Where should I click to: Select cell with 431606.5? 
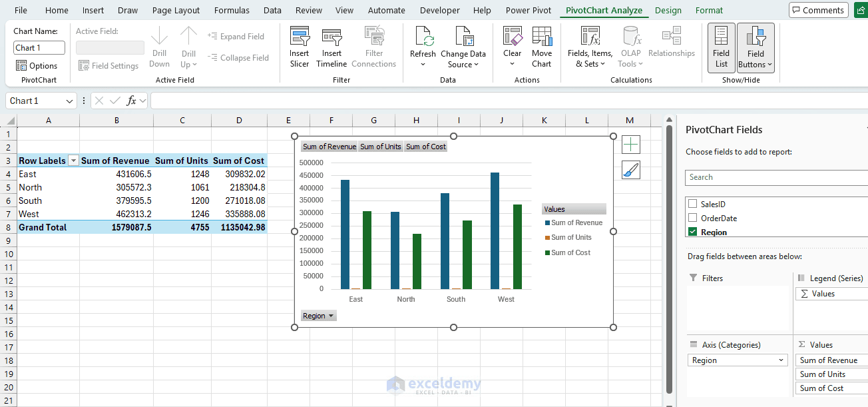[x=116, y=174]
